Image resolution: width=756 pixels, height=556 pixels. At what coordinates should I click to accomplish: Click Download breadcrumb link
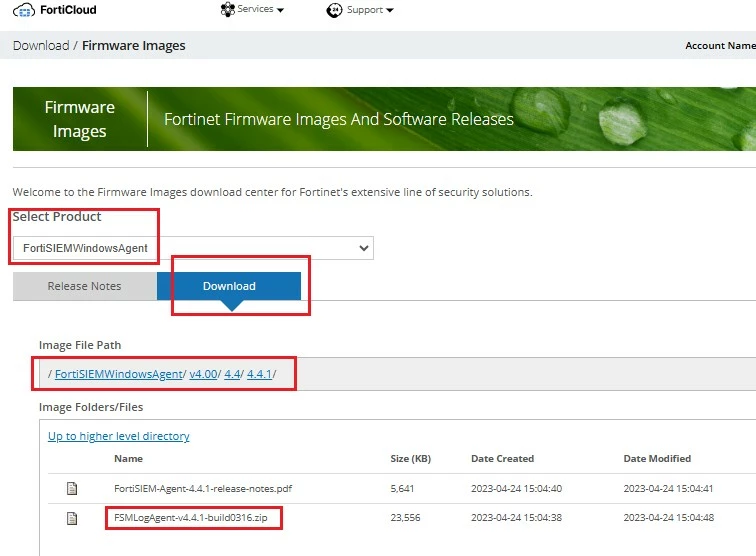click(x=41, y=45)
